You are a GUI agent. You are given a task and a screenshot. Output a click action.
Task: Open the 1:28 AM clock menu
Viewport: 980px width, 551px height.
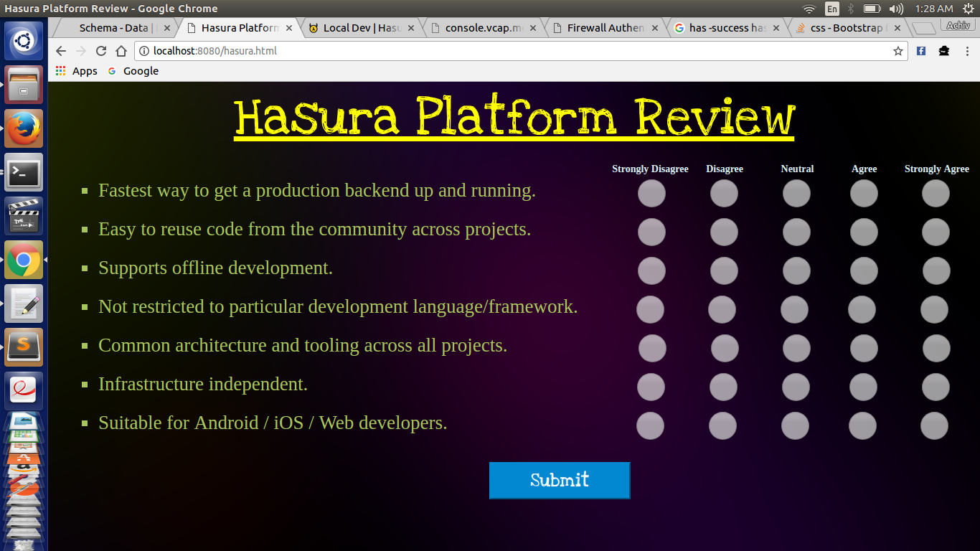click(x=934, y=9)
